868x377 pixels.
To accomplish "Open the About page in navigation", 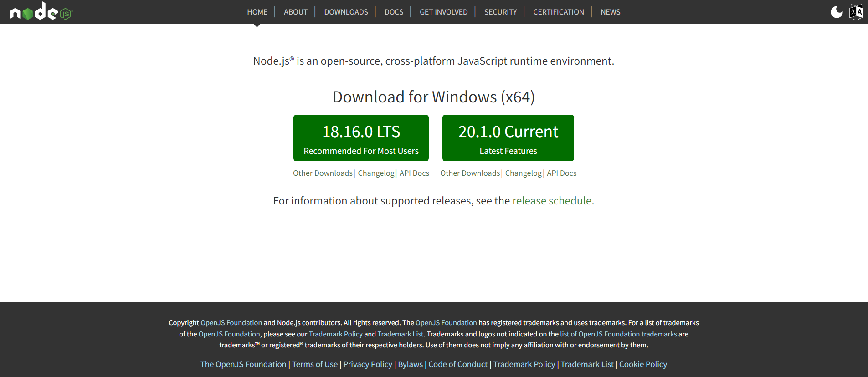I will (x=295, y=12).
